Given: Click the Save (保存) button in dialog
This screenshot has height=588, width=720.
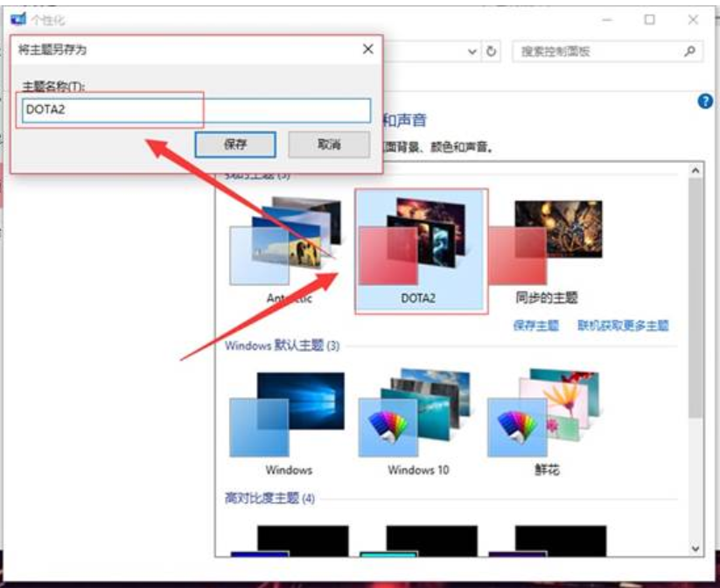Looking at the screenshot, I should (235, 144).
